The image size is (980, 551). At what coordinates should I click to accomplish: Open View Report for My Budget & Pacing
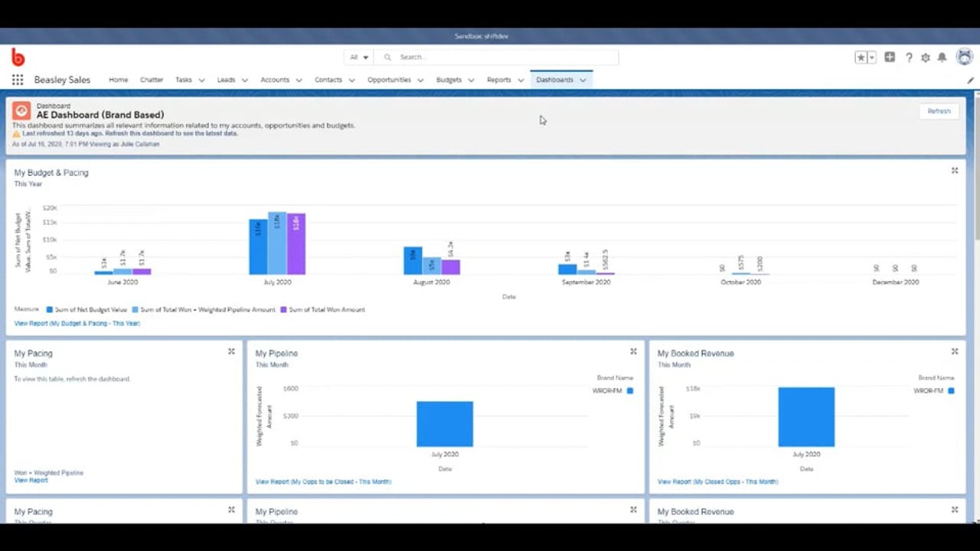click(77, 324)
